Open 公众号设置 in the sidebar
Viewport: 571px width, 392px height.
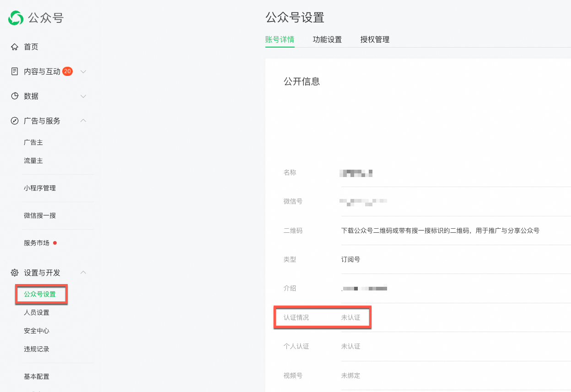pos(40,294)
